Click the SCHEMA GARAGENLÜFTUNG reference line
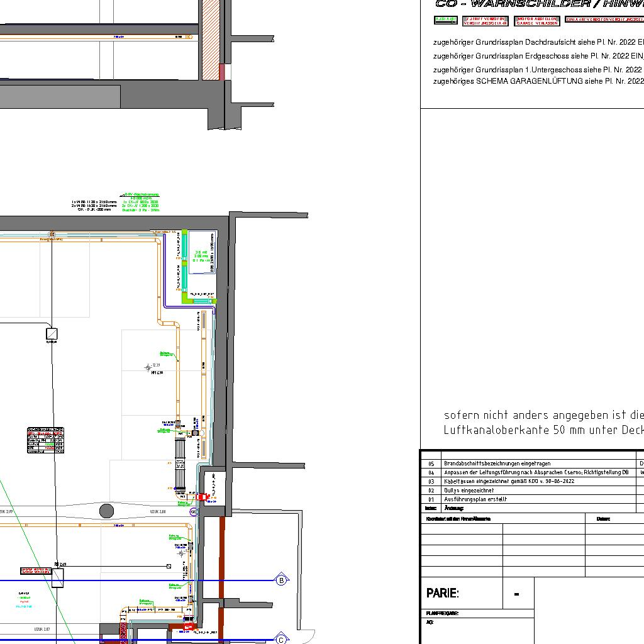This screenshot has width=644, height=644. coord(538,81)
